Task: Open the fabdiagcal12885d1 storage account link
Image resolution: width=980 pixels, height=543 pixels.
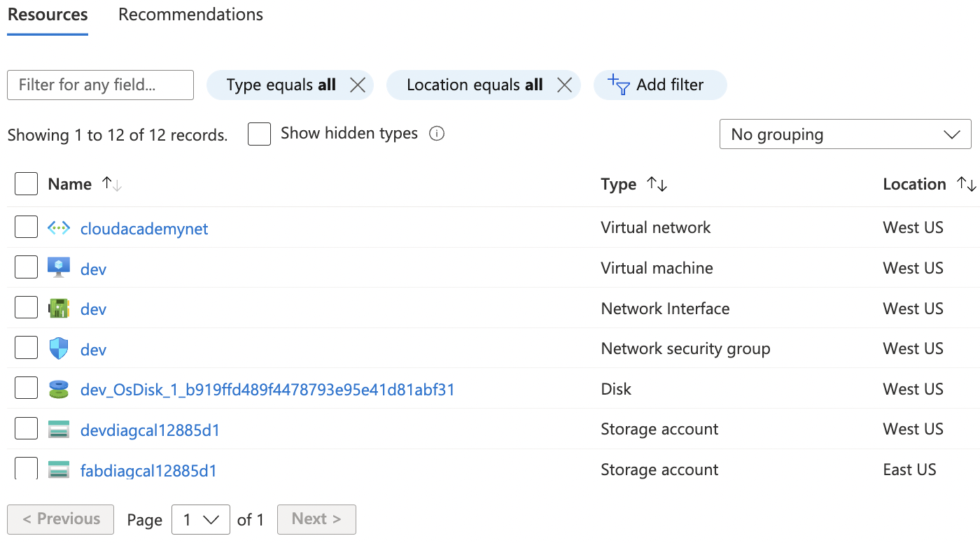Action: (148, 470)
